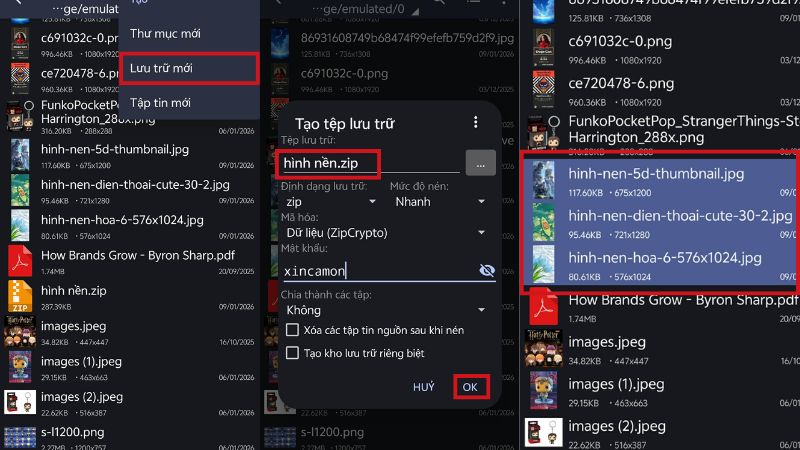Check 'Xóa các tập tin nguồn sau khi nén'
Screen dimensions: 800x450
pyautogui.click(x=292, y=330)
